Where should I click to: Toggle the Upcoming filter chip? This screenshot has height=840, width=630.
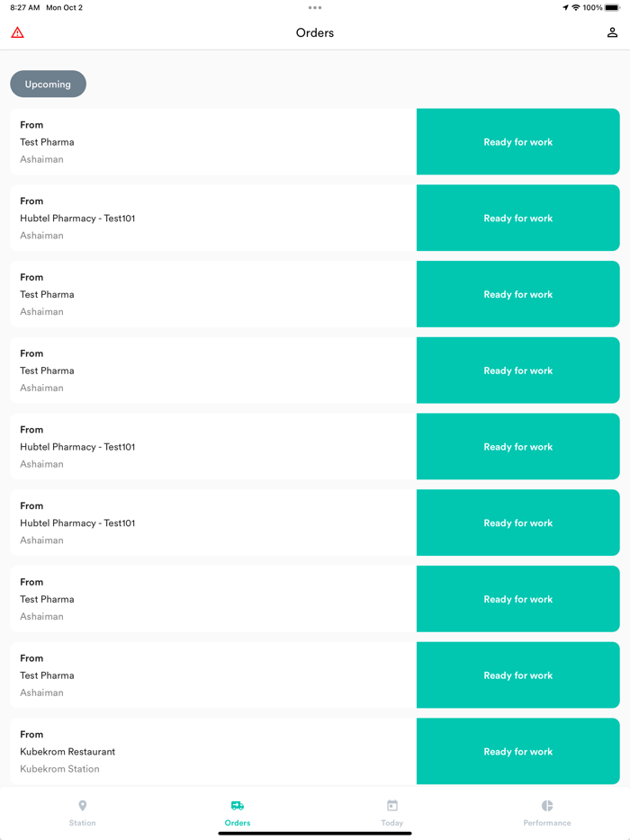[x=48, y=84]
